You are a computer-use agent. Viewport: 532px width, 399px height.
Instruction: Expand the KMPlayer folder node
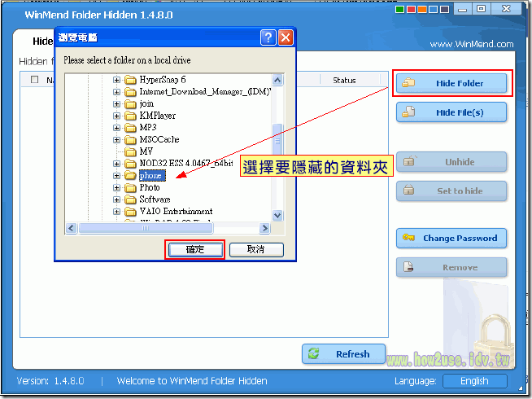click(x=116, y=116)
